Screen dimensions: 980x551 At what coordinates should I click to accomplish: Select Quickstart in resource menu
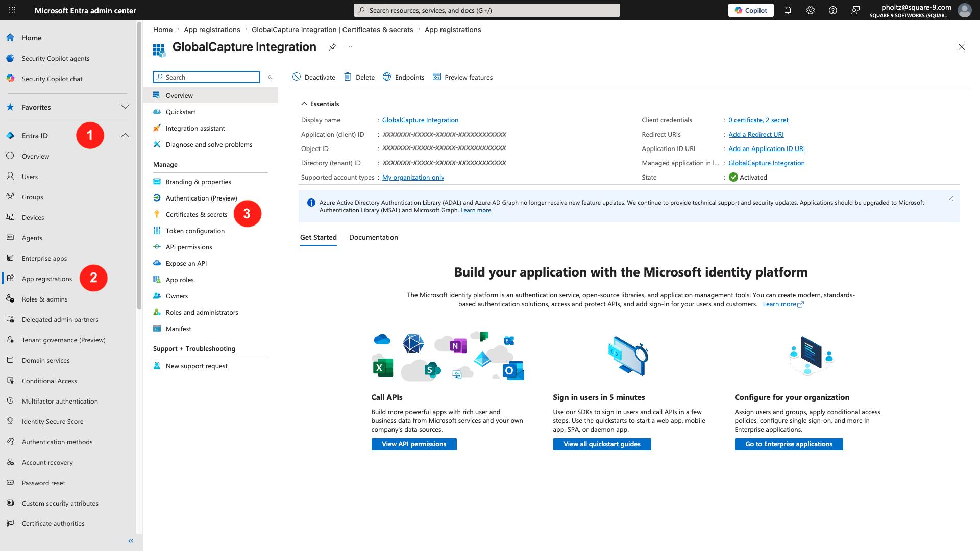tap(181, 112)
